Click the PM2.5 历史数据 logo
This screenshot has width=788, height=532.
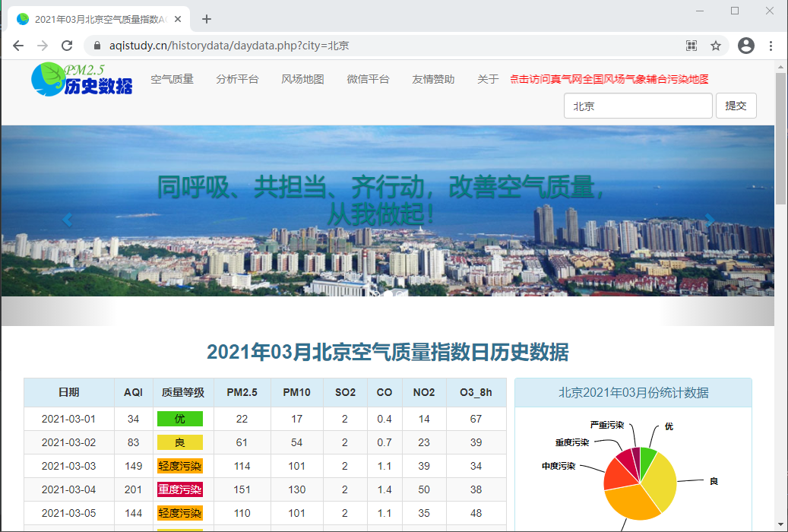pos(82,79)
